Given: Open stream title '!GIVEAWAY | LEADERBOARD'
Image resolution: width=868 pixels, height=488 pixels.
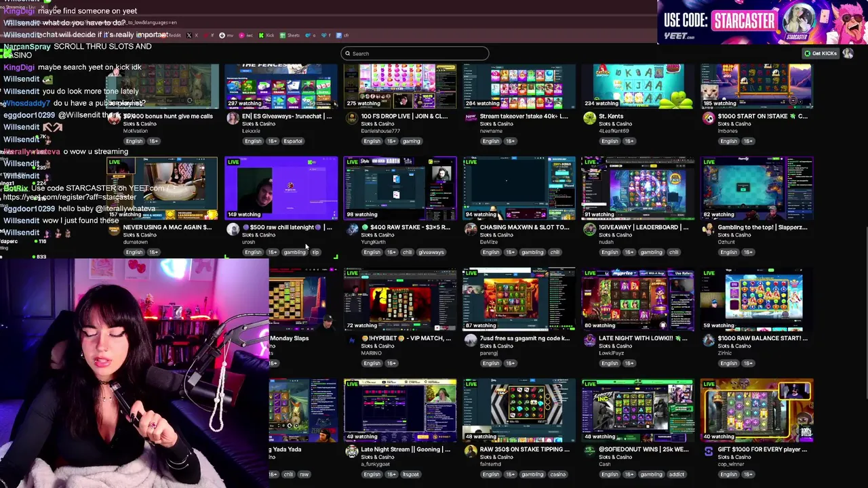Looking at the screenshot, I should point(644,227).
